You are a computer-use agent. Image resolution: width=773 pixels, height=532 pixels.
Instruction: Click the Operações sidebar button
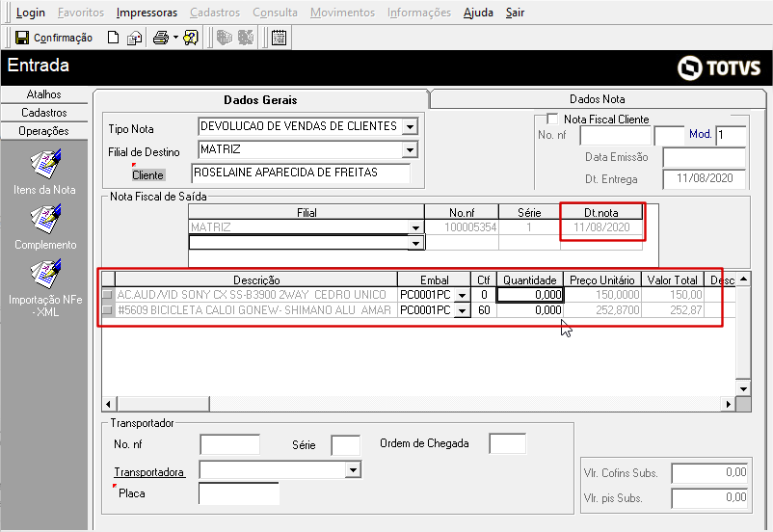pos(44,131)
